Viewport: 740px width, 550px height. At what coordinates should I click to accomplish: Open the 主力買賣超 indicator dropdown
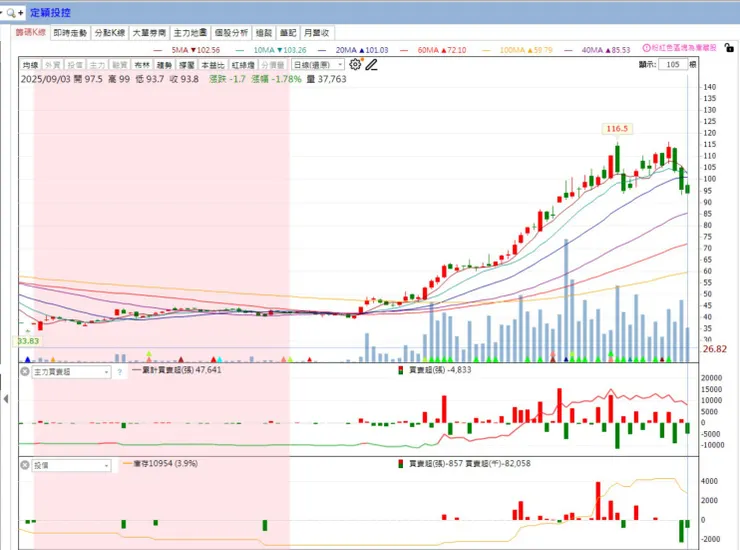click(71, 372)
